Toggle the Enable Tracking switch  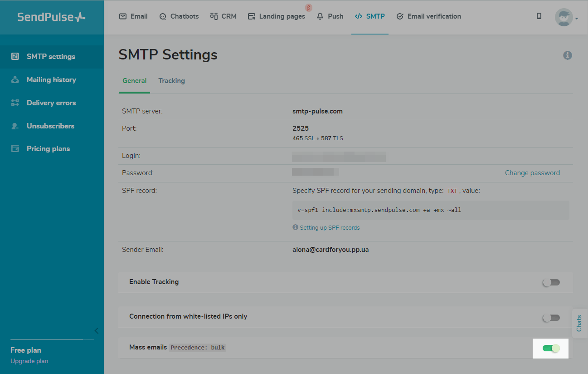(x=551, y=282)
